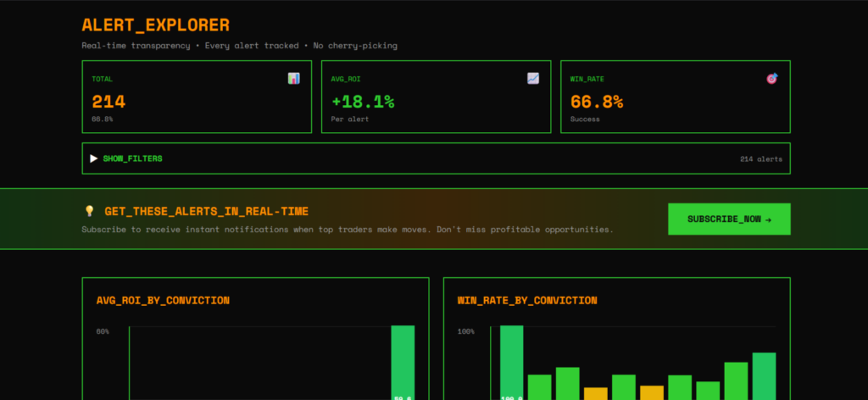Click the "214 alerts" count in filter bar
This screenshot has height=400, width=868.
pyautogui.click(x=761, y=159)
